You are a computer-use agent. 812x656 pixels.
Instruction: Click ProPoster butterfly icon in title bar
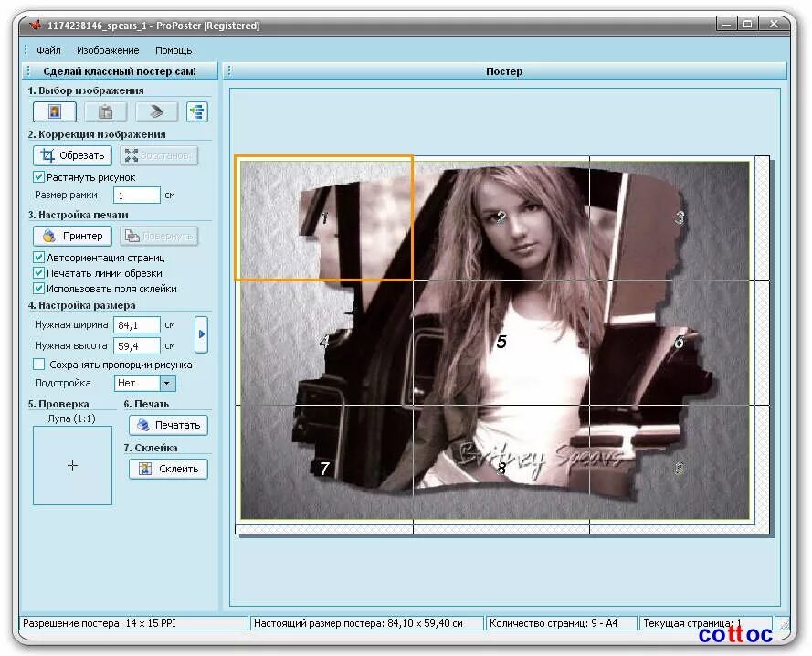36,25
